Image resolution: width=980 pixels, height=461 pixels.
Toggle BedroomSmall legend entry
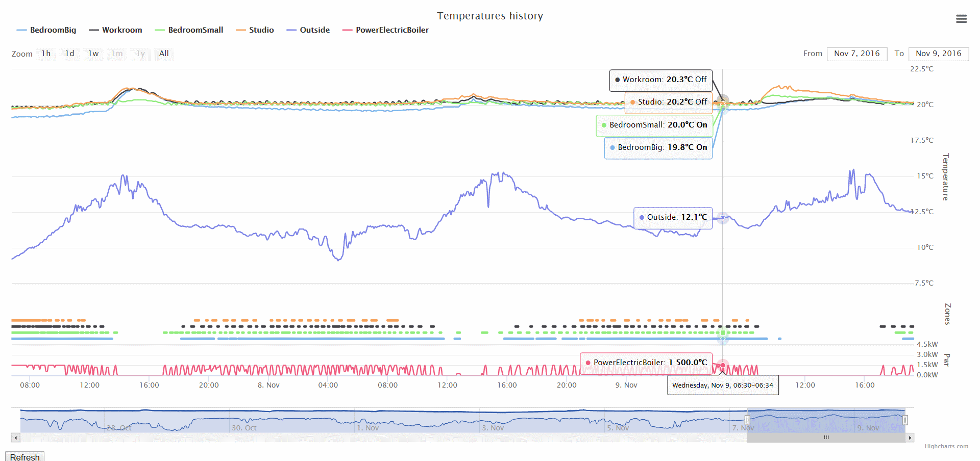pyautogui.click(x=189, y=30)
